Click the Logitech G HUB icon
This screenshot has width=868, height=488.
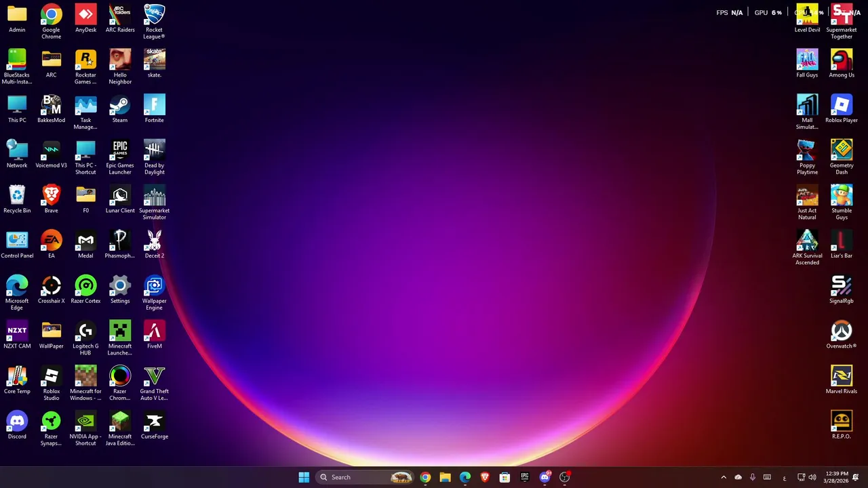(85, 331)
